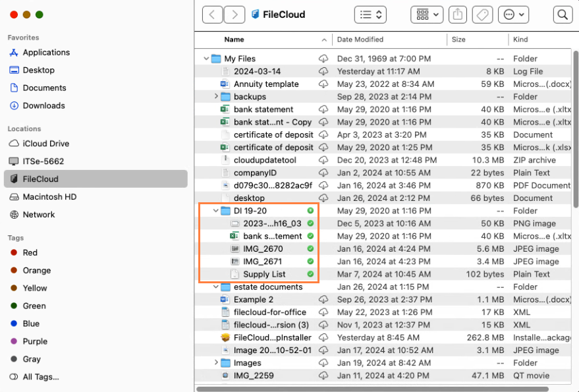Expand the backups folder
The width and height of the screenshot is (579, 392).
(x=216, y=97)
